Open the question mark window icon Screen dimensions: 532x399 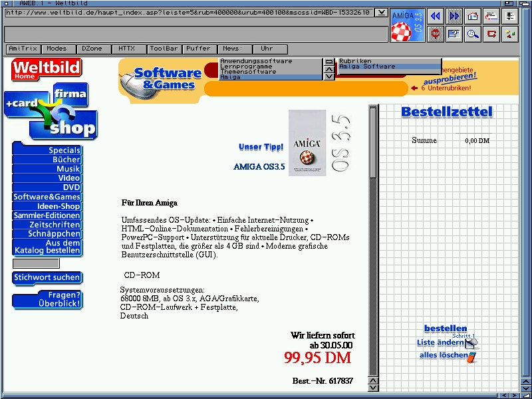tap(454, 34)
